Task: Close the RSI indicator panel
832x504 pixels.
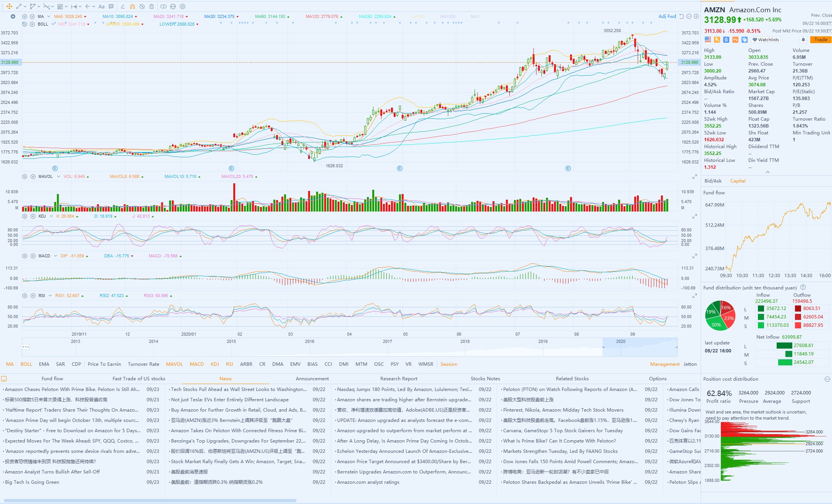Action: [x=33, y=296]
